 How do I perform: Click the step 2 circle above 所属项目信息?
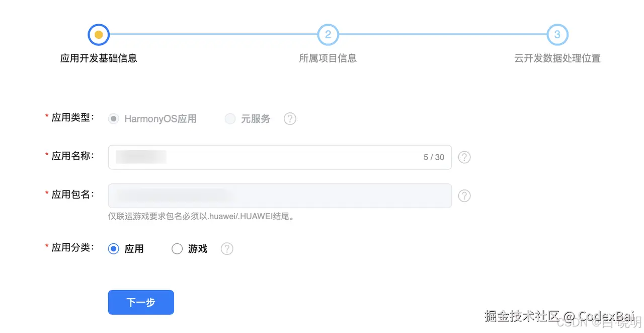pos(328,34)
